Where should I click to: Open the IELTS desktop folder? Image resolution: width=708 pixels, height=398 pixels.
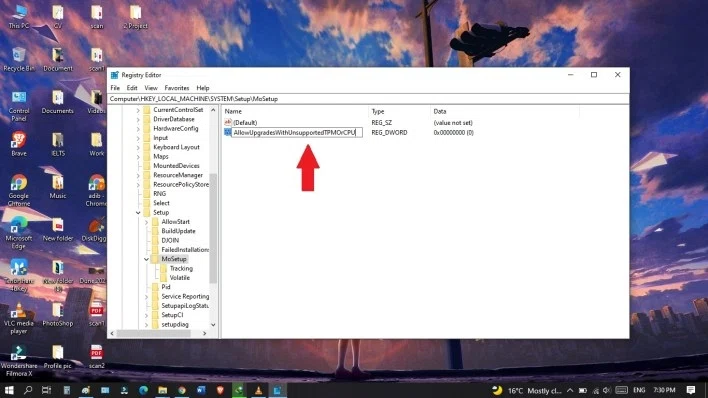click(x=58, y=145)
